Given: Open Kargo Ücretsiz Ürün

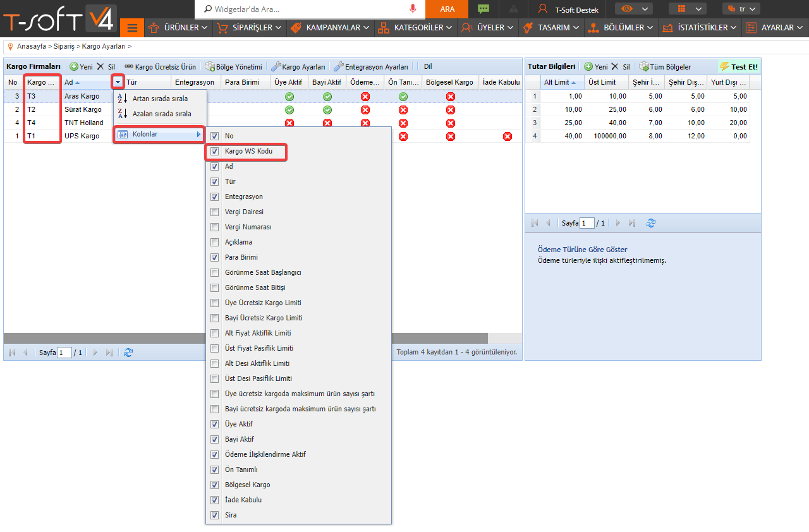Looking at the screenshot, I should pos(160,66).
